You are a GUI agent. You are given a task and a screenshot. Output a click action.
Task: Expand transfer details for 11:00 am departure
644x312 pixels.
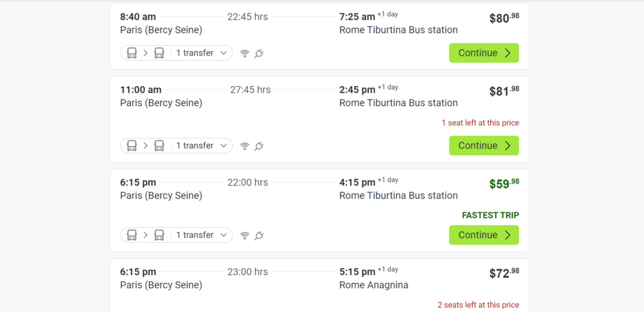(x=201, y=146)
